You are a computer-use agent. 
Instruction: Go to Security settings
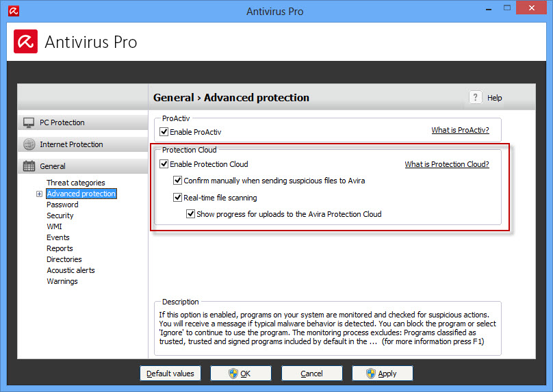pos(60,215)
